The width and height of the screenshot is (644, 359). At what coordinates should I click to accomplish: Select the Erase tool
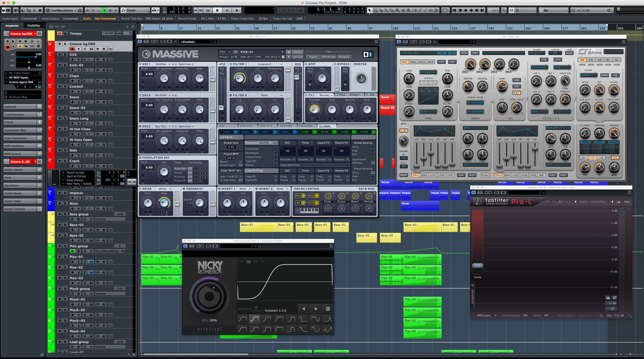click(x=392, y=10)
